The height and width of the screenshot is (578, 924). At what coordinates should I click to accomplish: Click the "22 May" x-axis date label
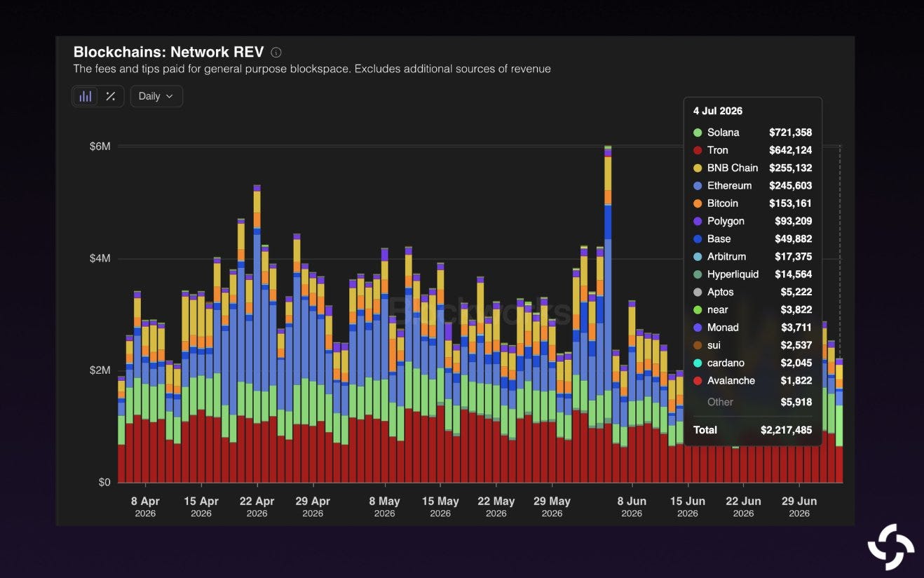point(496,502)
